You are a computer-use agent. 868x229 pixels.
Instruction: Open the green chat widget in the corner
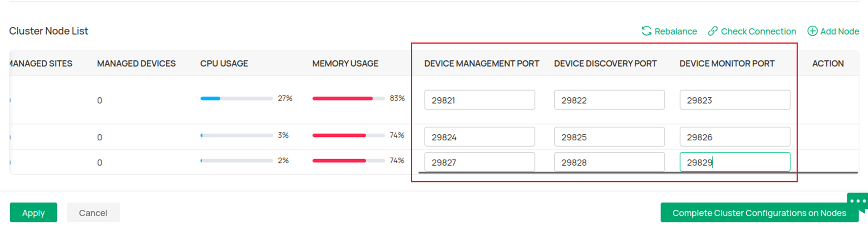(857, 200)
